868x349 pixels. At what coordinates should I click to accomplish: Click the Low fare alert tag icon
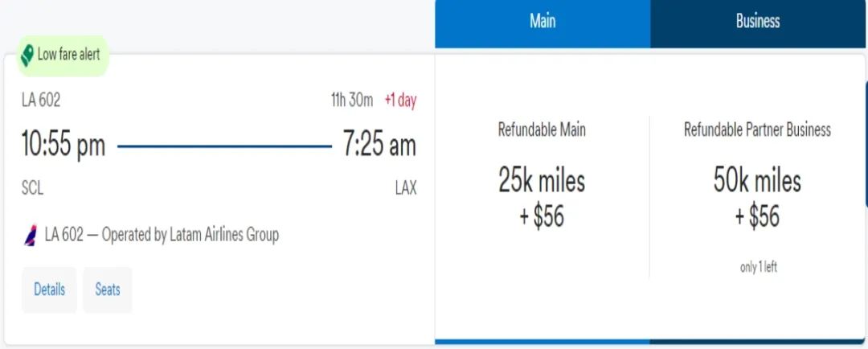28,55
